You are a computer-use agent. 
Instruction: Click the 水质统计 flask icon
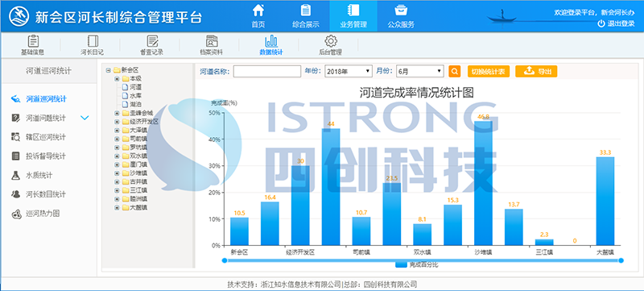[x=15, y=175]
